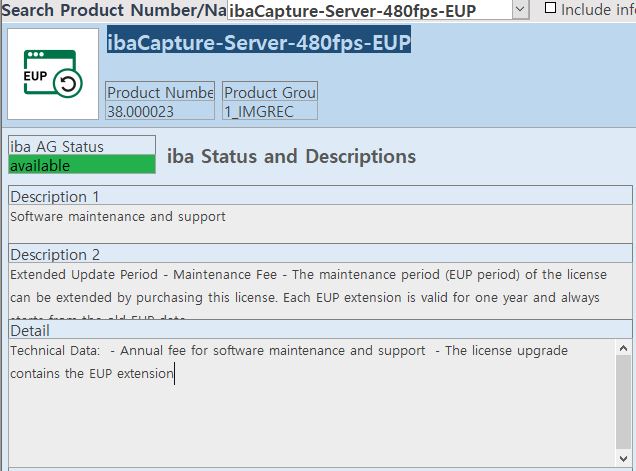The height and width of the screenshot is (471, 636).
Task: Click in the Extended Update Period description text
Action: (300, 285)
